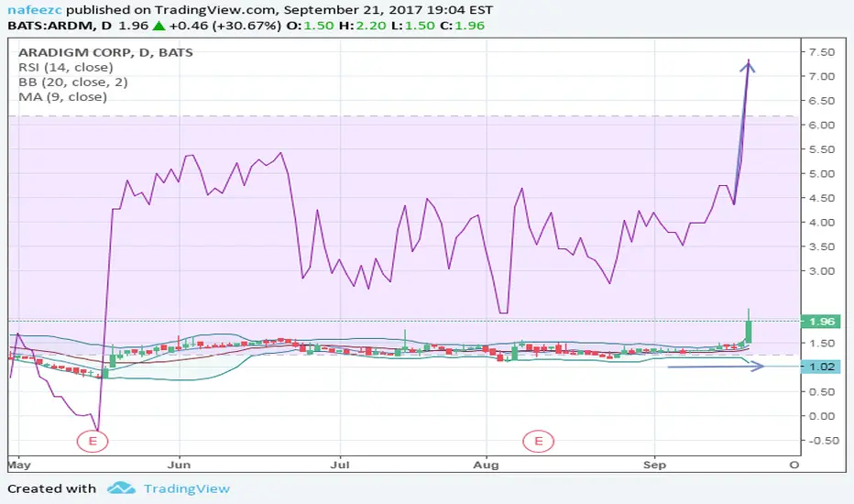Click the 0.00 price axis label

coord(822,416)
